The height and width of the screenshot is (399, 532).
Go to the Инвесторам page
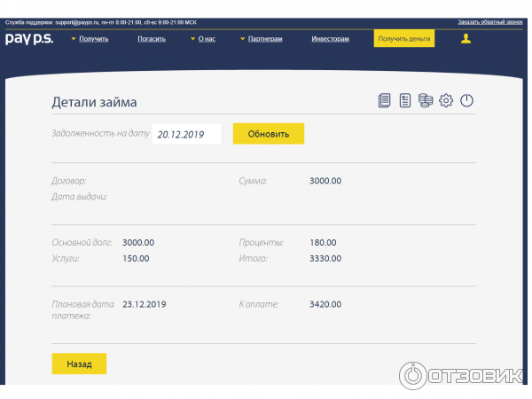(x=330, y=39)
